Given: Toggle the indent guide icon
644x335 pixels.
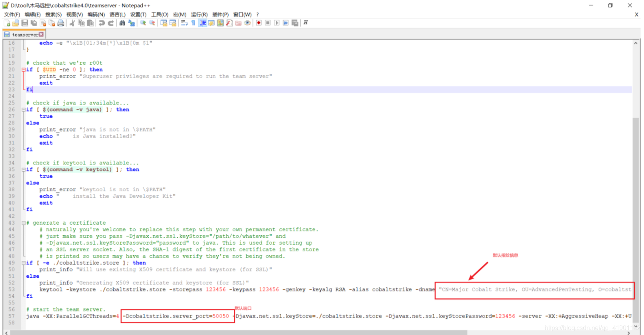Looking at the screenshot, I should pos(202,23).
